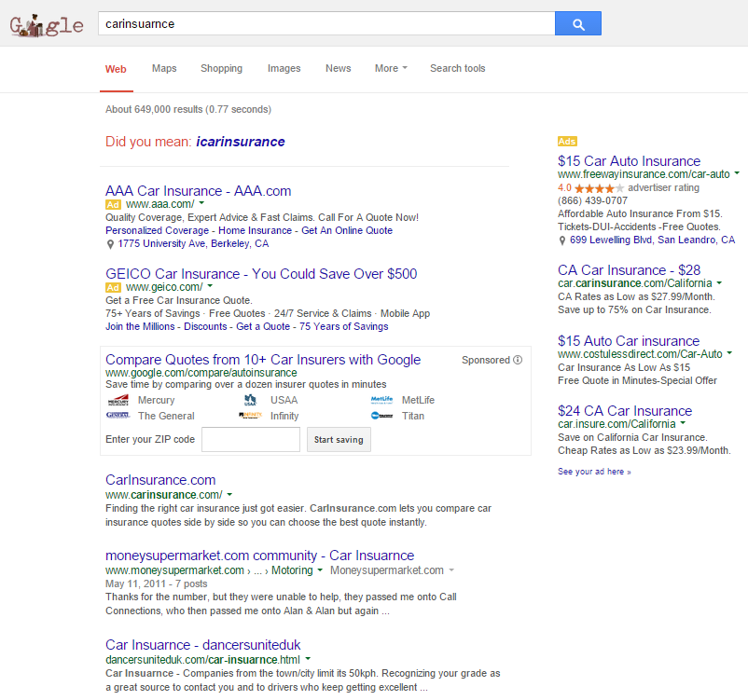Open Compare Quotes from 10+ Car Insurers link
The width and height of the screenshot is (748, 700).
click(263, 360)
